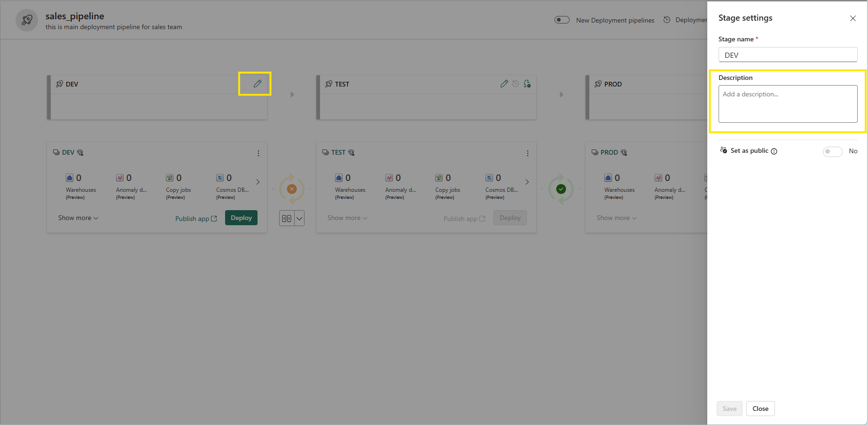
Task: Click the Deploy button in TEST card
Action: tap(510, 218)
